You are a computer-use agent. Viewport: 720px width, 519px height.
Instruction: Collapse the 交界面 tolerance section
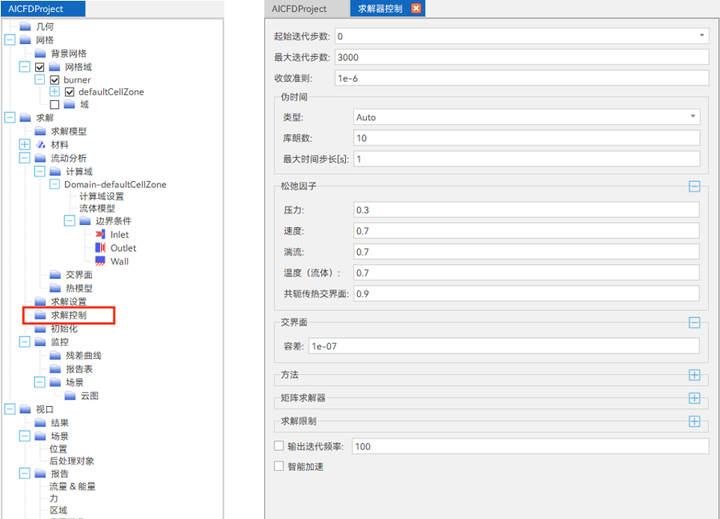[x=694, y=322]
